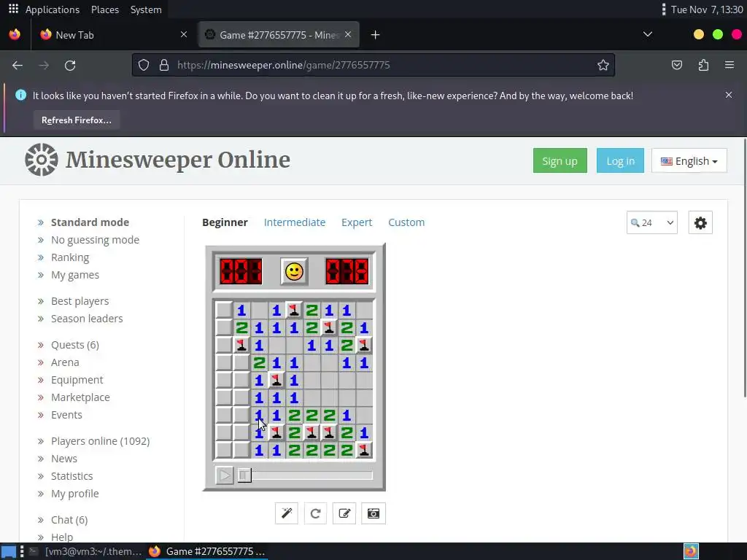Open Quests (6) link
Image resolution: width=747 pixels, height=560 pixels.
(x=75, y=345)
